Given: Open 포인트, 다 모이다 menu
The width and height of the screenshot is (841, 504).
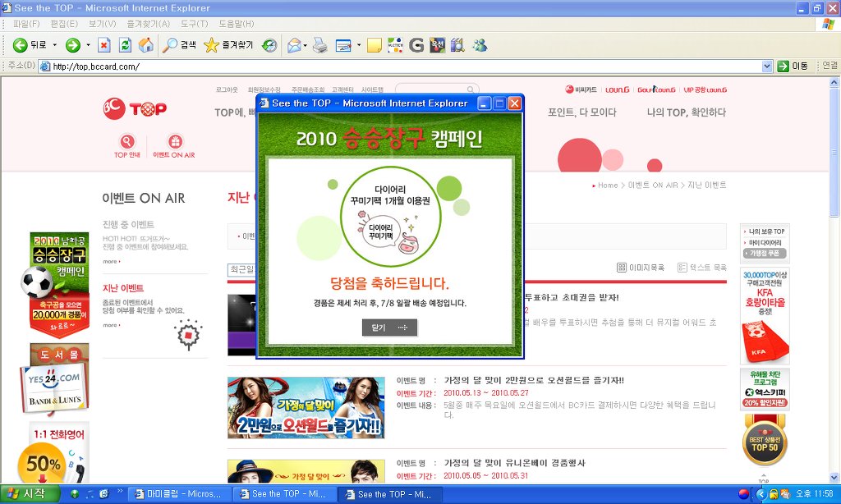Looking at the screenshot, I should click(x=582, y=112).
